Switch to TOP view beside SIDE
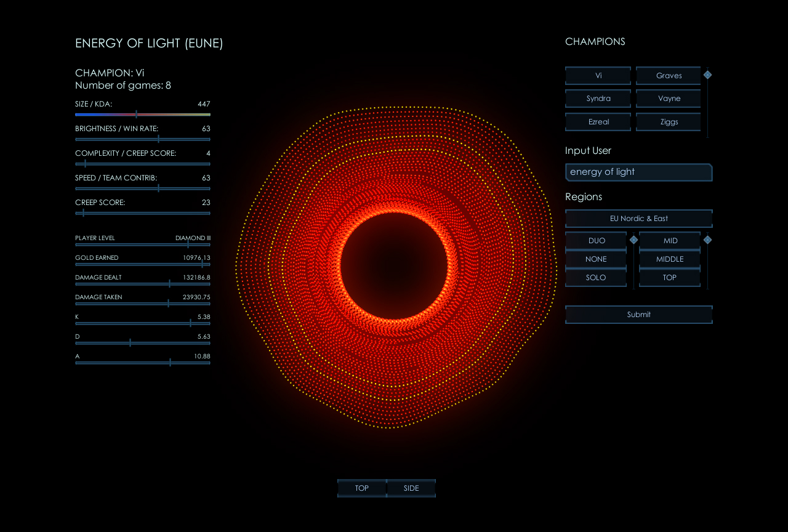788x532 pixels. (x=362, y=488)
